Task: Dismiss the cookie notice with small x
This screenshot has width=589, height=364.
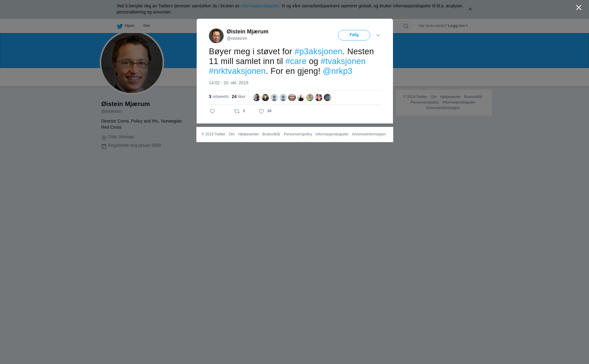Action: (470, 9)
